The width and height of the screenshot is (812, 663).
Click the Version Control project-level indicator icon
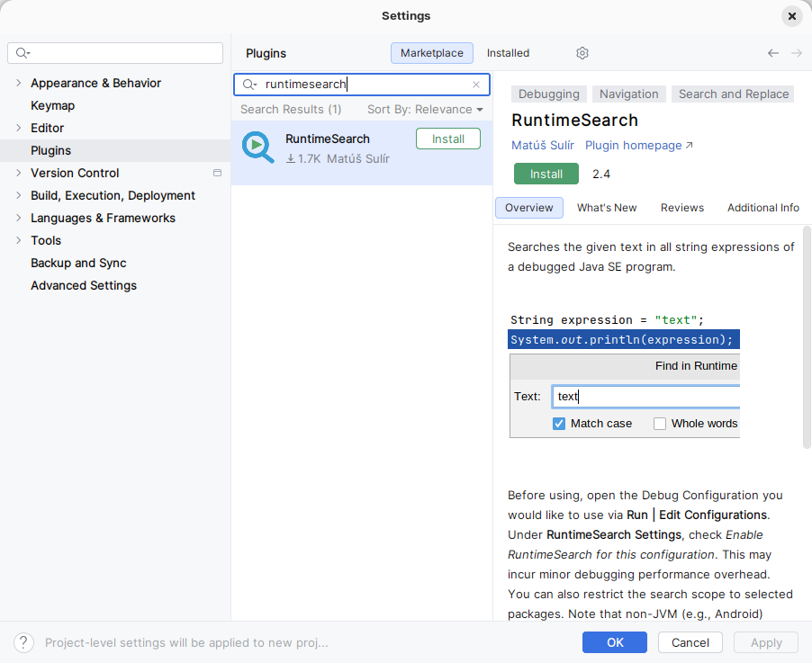(218, 173)
